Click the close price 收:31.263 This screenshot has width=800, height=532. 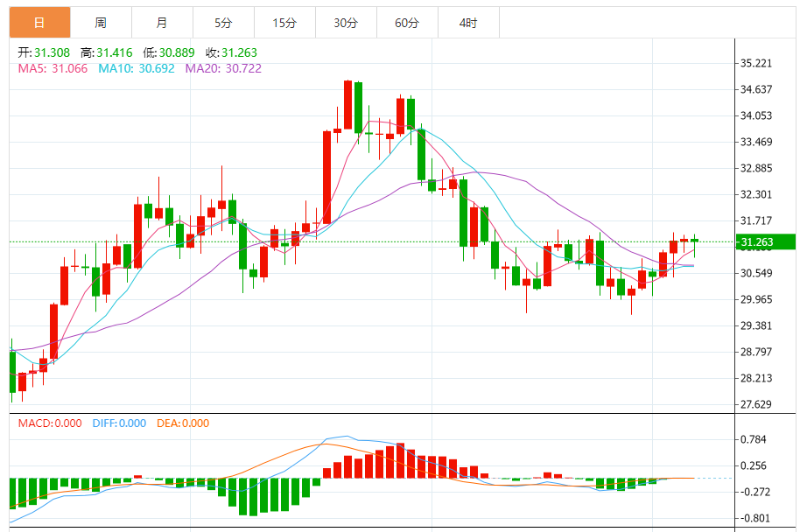coord(231,52)
